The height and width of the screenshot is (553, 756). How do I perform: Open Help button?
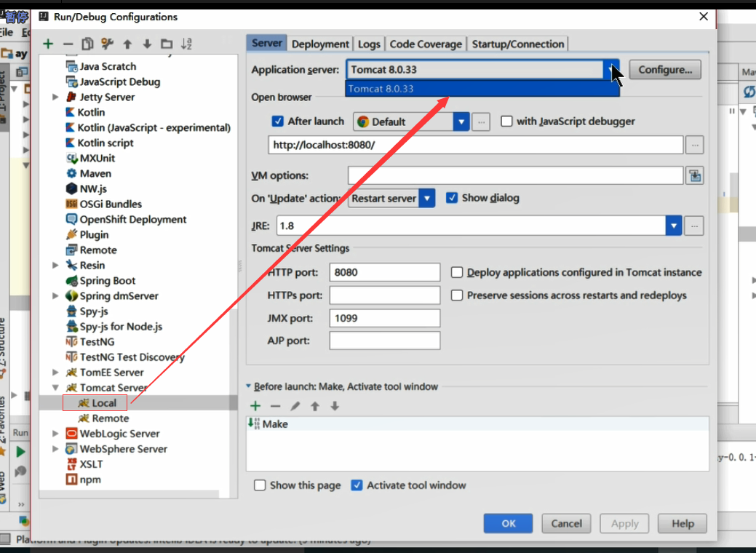coord(683,524)
